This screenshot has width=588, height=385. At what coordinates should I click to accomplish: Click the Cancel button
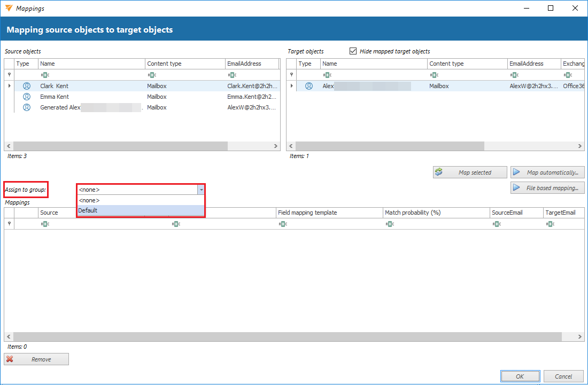[563, 376]
